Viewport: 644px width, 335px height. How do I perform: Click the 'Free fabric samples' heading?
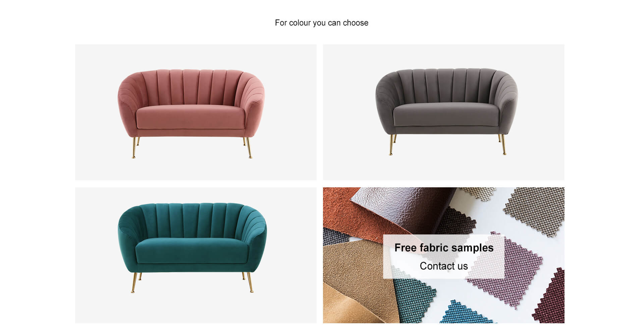click(444, 248)
